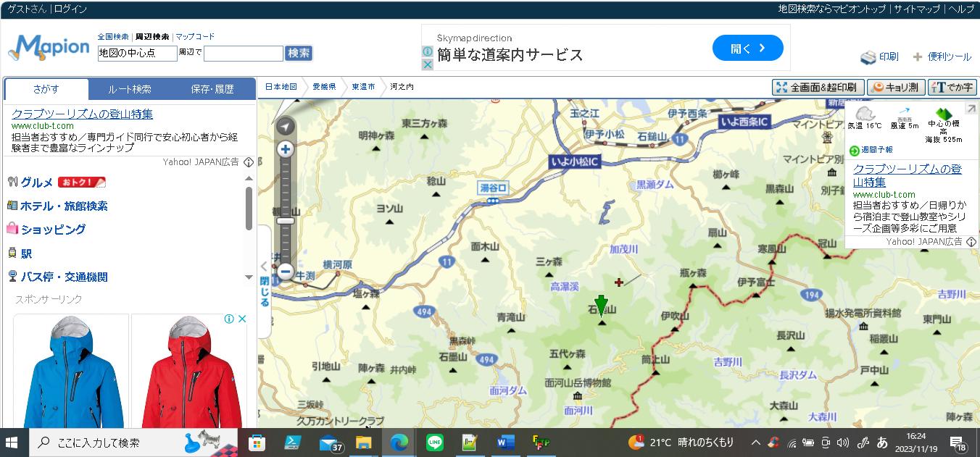Select マップコード search mode
Viewport: 980px width, 457px height.
click(195, 36)
